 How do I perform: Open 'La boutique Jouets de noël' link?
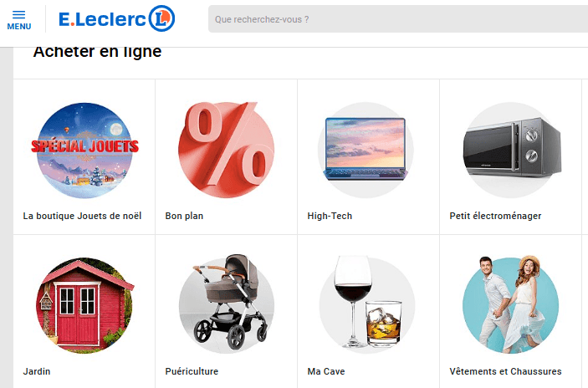click(82, 216)
